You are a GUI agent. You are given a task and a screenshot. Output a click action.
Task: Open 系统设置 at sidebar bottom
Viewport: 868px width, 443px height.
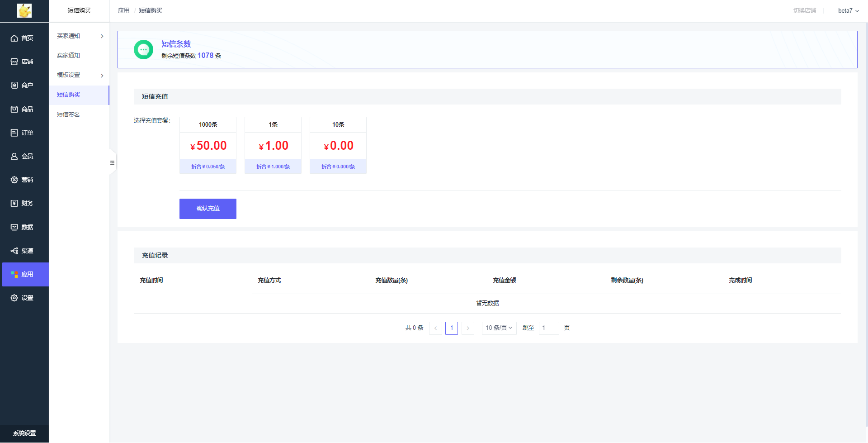(x=24, y=433)
